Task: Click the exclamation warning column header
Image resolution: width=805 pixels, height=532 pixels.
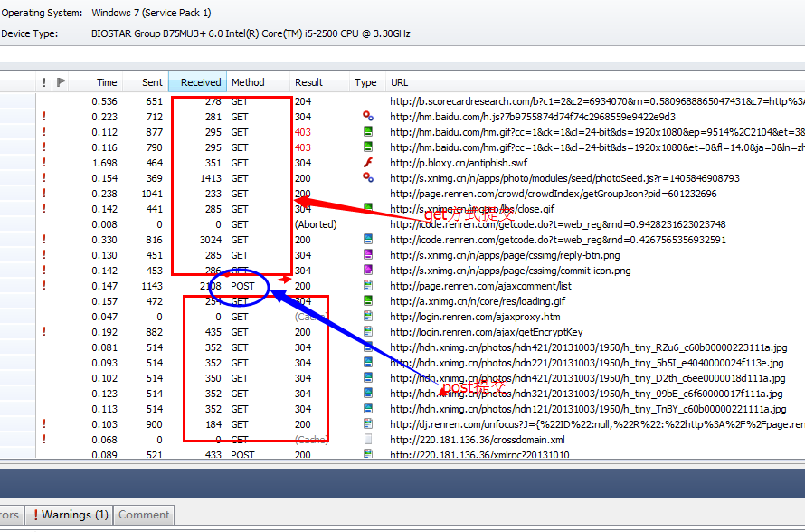Action: click(x=43, y=82)
